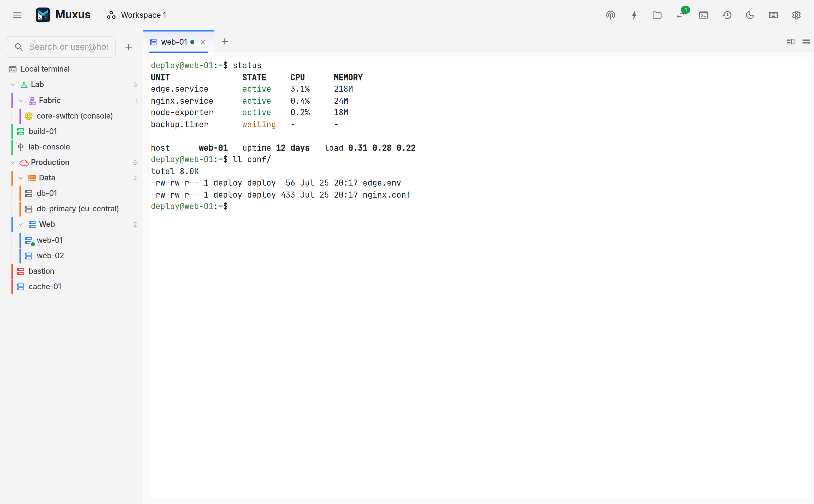Open the Workspace 1 switcher
814x504 pixels.
(x=137, y=15)
